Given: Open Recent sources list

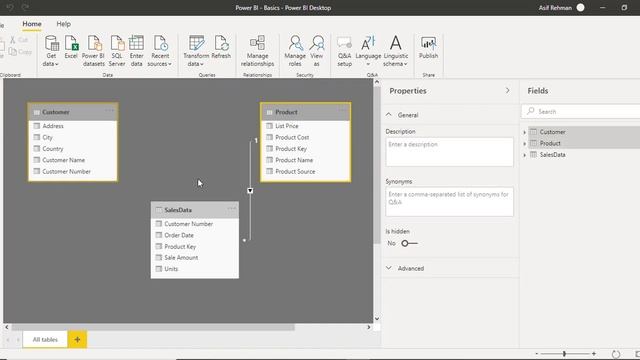Looking at the screenshot, I should pos(160,51).
